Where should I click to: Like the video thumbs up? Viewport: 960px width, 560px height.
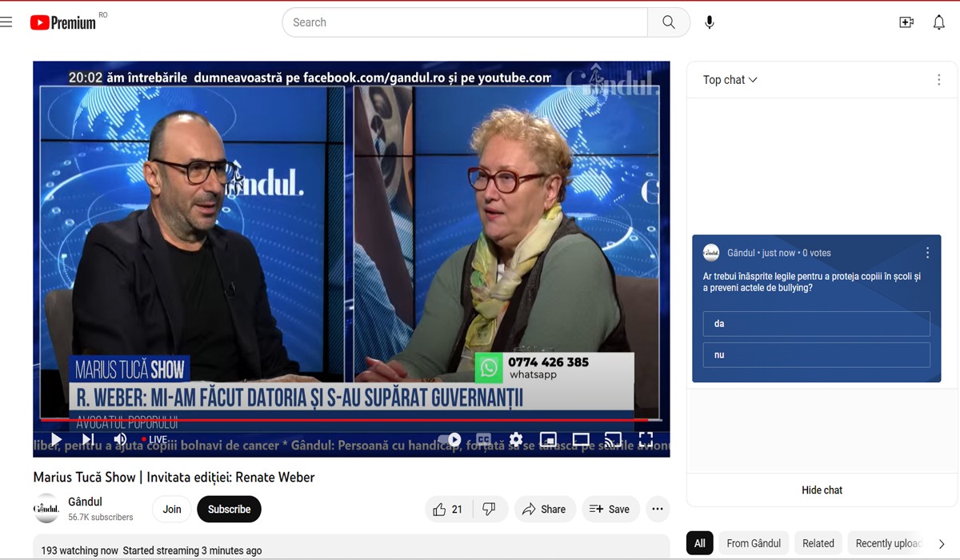coord(448,509)
